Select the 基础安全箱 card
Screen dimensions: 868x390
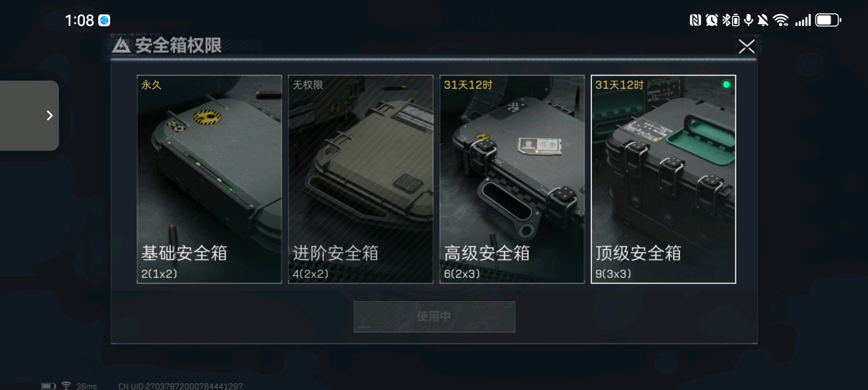[x=209, y=179]
